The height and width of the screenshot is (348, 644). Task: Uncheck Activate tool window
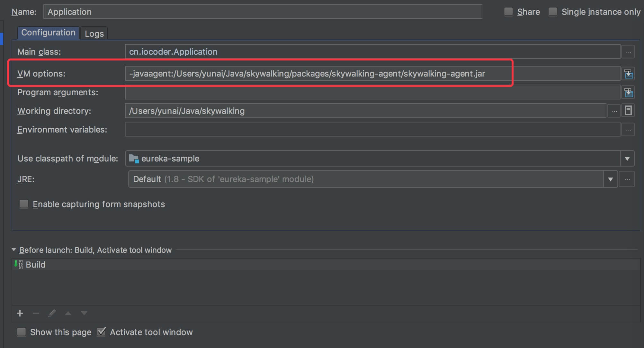[x=102, y=332]
